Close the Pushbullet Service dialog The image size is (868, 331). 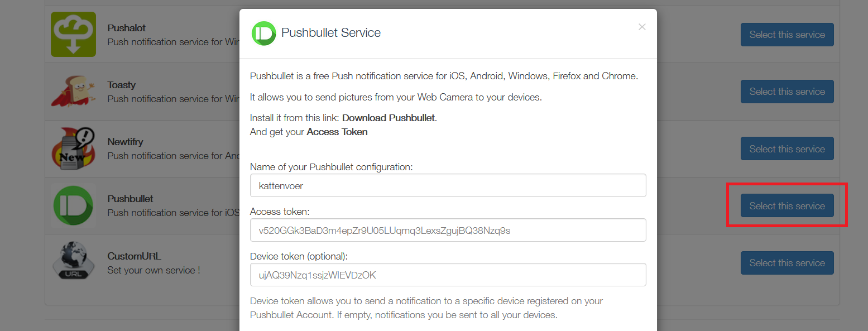[x=641, y=26]
